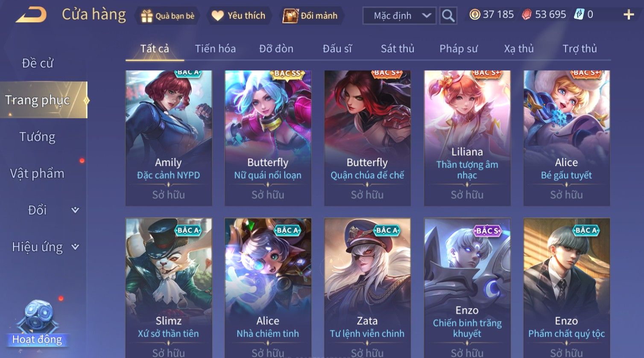The height and width of the screenshot is (358, 644).
Task: Click the red gem currency icon
Action: (x=527, y=15)
